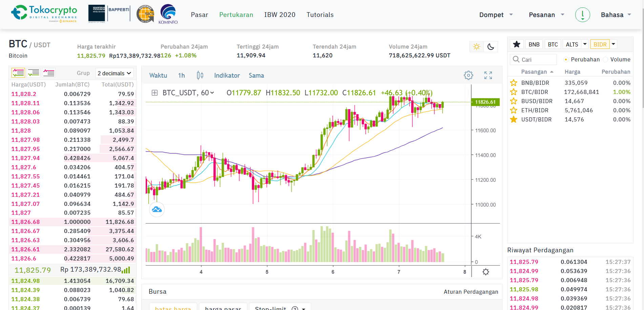Select the Perubahan radio option
Image resolution: width=644 pixels, height=310 pixels.
click(566, 60)
